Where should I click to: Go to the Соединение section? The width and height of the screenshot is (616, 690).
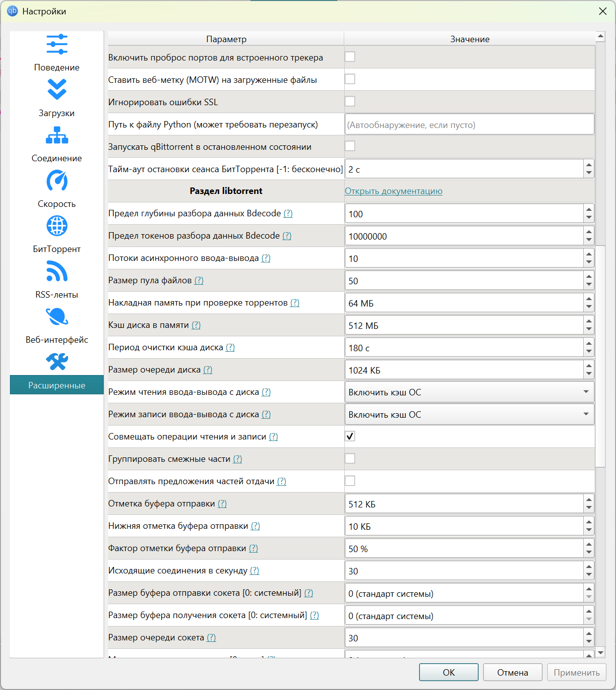click(57, 158)
